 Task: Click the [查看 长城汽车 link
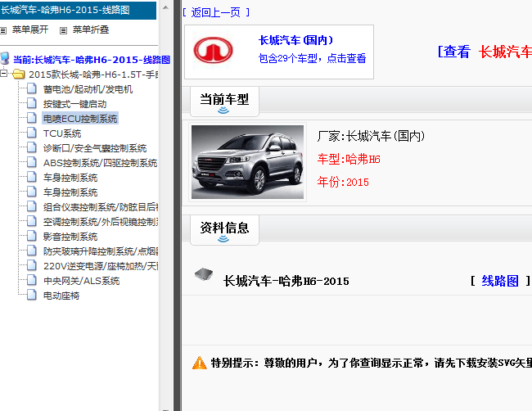point(485,52)
